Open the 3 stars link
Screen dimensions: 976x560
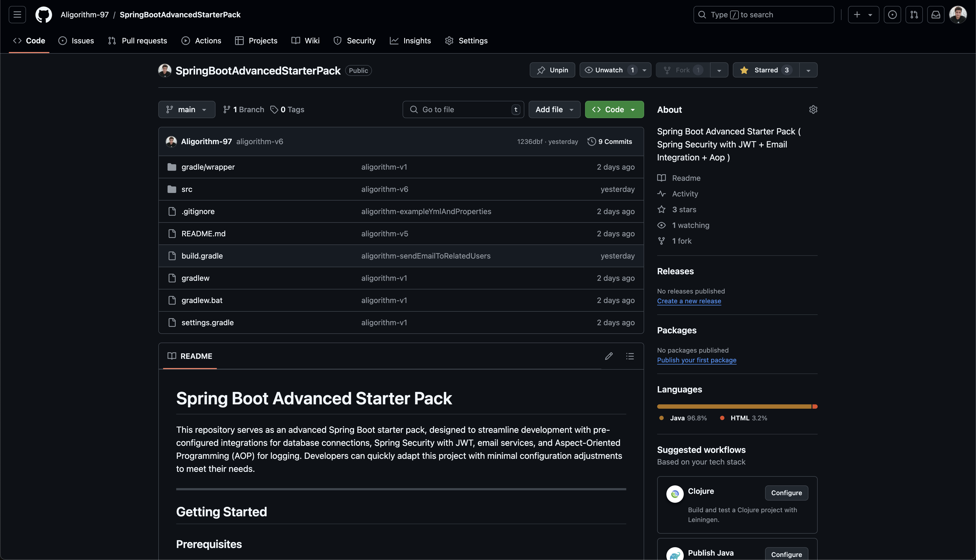point(677,210)
